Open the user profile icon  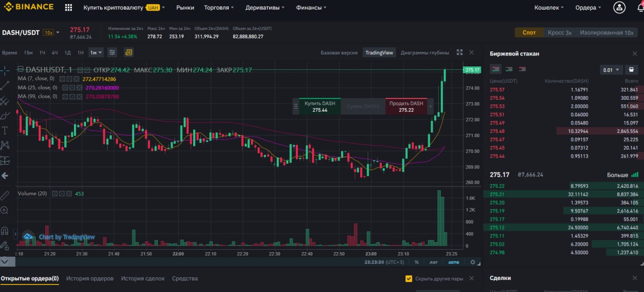coord(619,8)
